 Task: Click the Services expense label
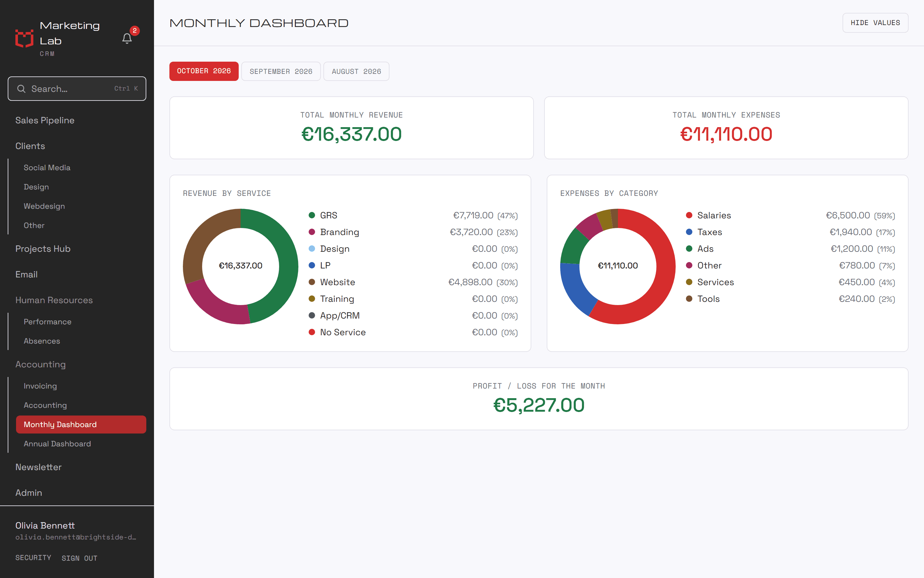click(715, 282)
